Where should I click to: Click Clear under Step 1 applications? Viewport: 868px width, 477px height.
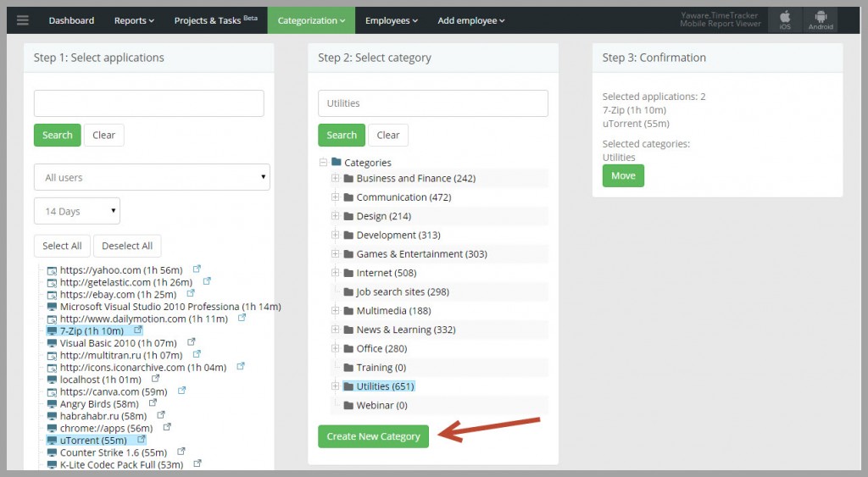click(x=104, y=135)
